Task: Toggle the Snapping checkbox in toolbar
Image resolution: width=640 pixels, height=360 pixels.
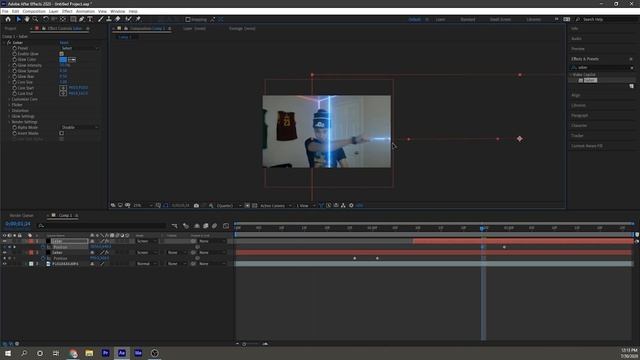Action: 188,19
